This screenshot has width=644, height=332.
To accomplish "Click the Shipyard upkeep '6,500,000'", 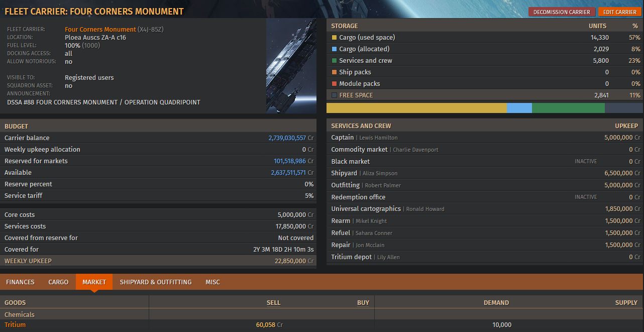I will coord(618,173).
